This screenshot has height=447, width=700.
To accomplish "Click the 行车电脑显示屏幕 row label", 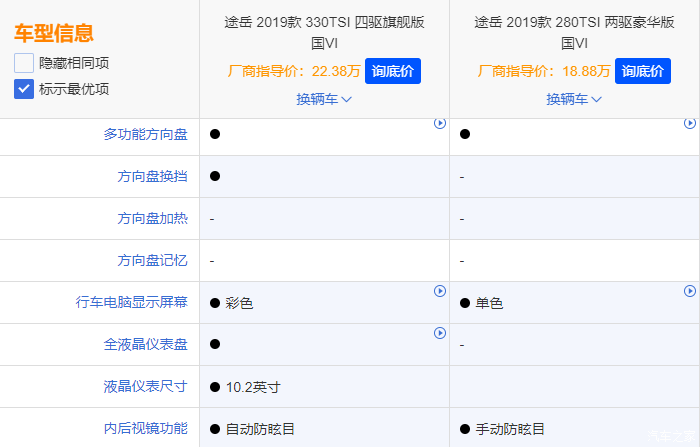I will pyautogui.click(x=132, y=302).
